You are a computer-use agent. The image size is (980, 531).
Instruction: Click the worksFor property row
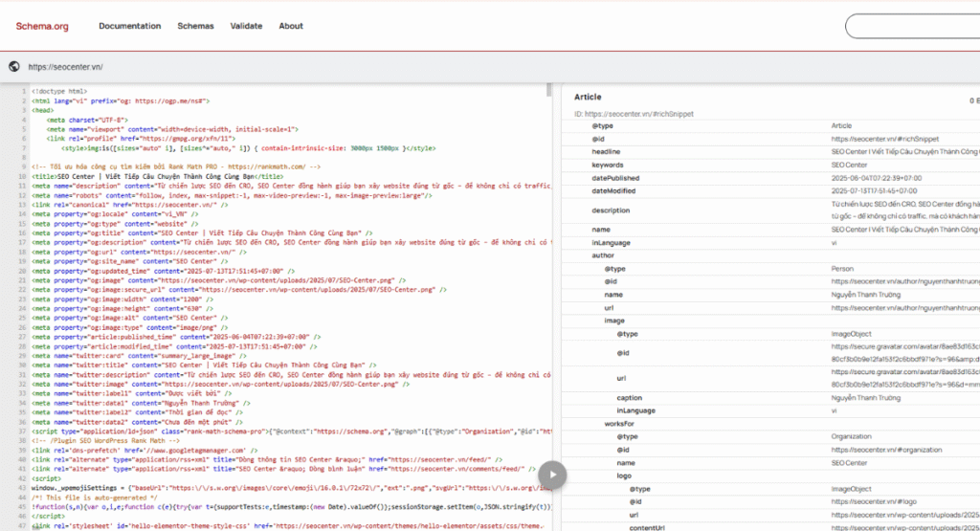click(616, 423)
